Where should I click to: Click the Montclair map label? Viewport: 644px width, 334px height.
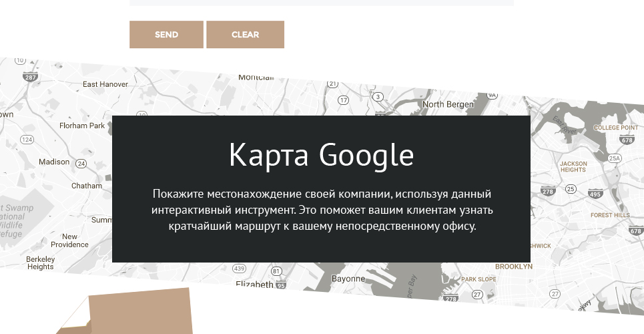point(256,77)
